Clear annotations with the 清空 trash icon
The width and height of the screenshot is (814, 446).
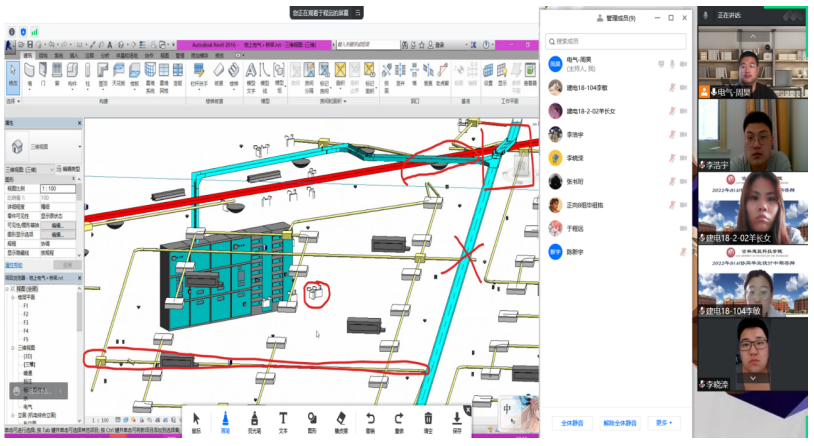coord(428,421)
